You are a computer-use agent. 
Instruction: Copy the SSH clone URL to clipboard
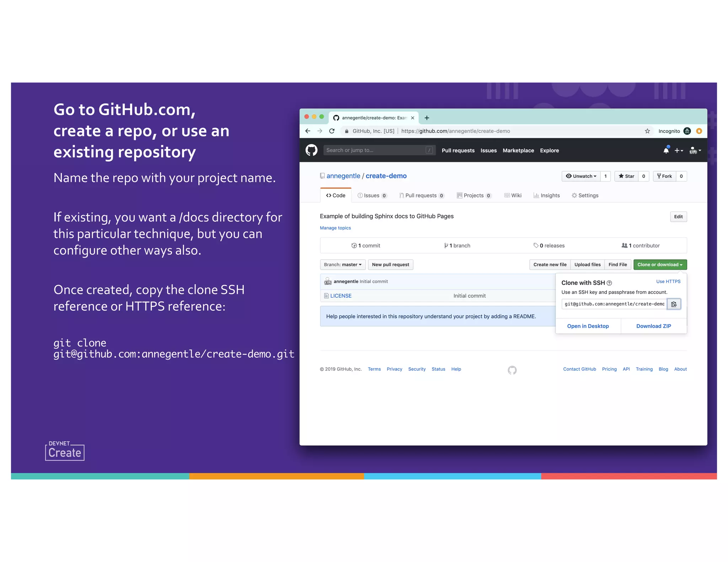[x=674, y=304]
